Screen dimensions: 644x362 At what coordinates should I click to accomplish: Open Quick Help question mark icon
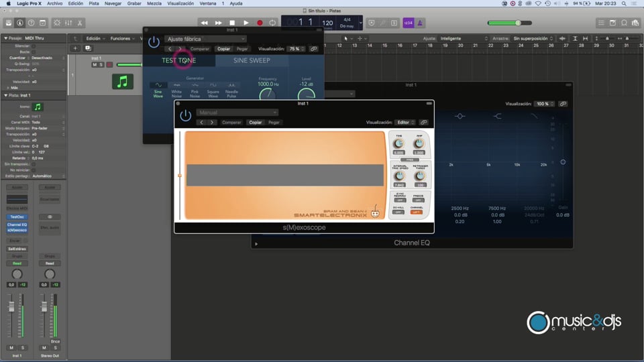[x=32, y=23]
